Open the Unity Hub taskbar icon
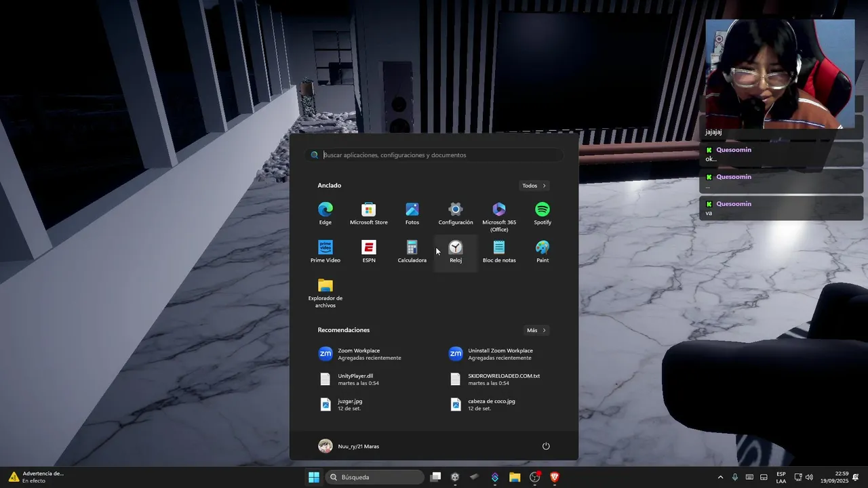Screen dimensions: 868x488 point(455,477)
